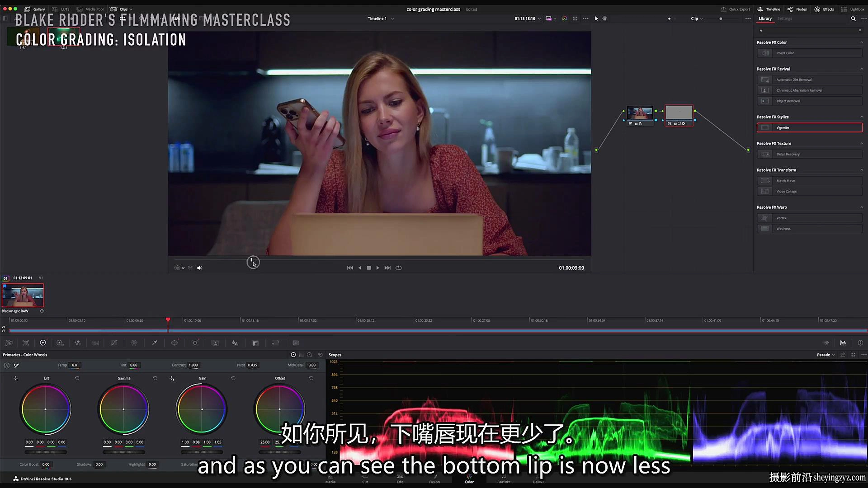The height and width of the screenshot is (488, 868).
Task: Toggle the Media Pool panel
Action: coord(90,9)
